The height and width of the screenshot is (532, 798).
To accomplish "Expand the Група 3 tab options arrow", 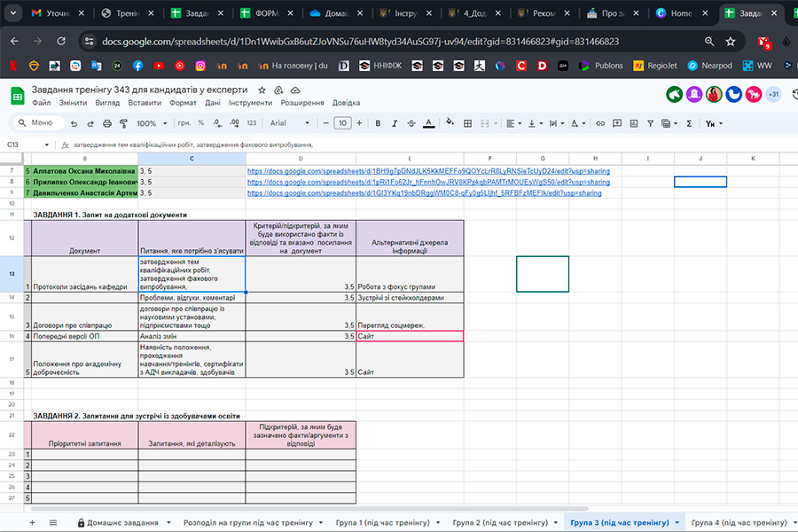I will 677,523.
